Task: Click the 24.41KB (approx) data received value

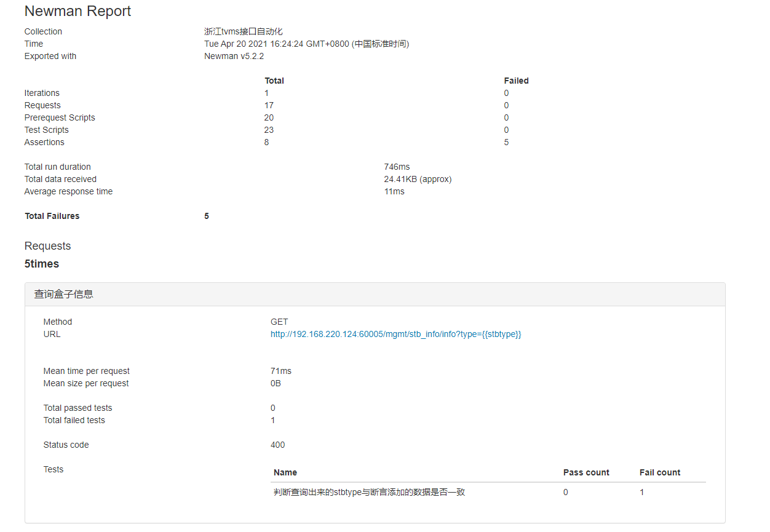Action: 418,179
